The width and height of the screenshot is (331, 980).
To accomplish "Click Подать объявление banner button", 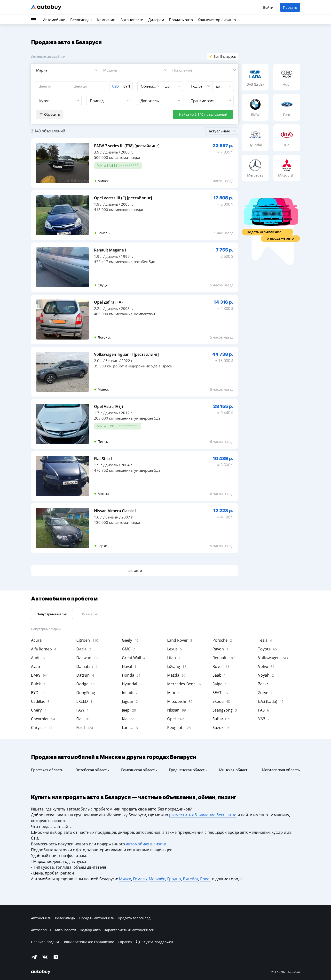I will point(268,232).
